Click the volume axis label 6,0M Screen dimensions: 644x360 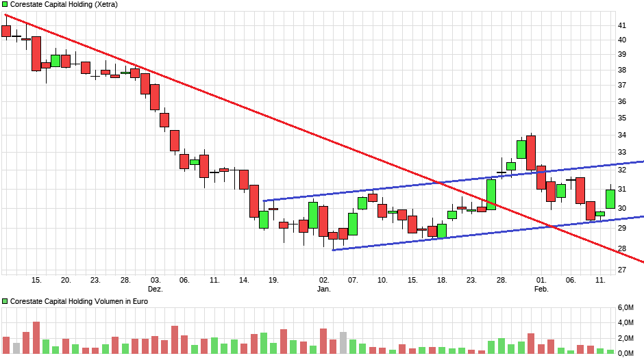point(626,308)
